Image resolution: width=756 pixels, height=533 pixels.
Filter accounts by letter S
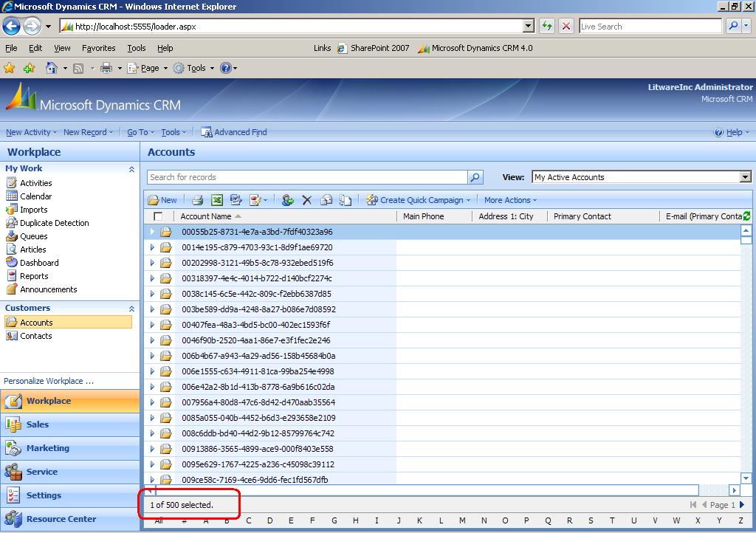tap(591, 520)
